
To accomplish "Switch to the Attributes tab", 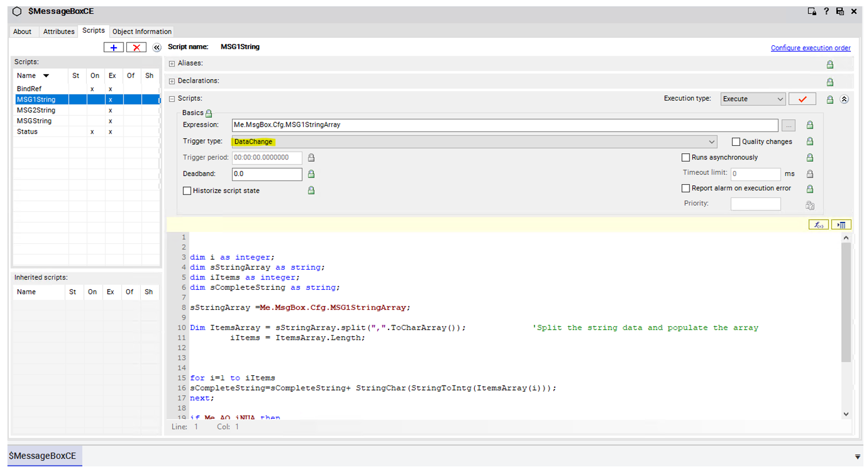I will pyautogui.click(x=59, y=32).
